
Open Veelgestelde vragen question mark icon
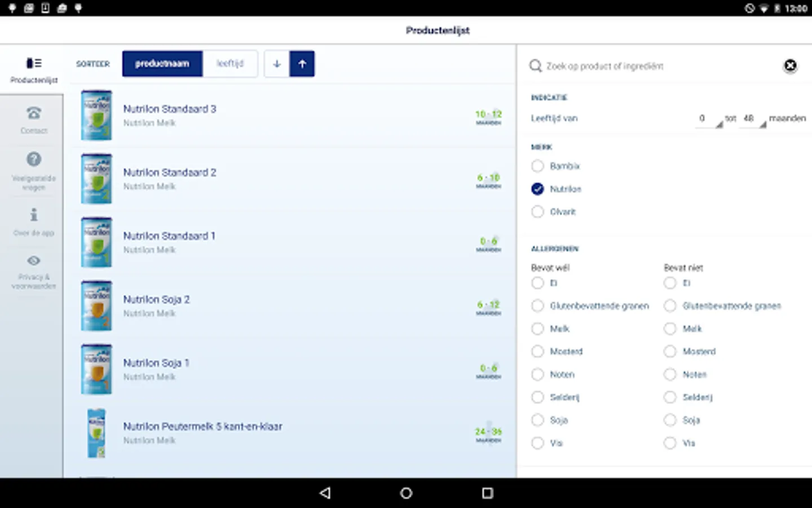[34, 159]
